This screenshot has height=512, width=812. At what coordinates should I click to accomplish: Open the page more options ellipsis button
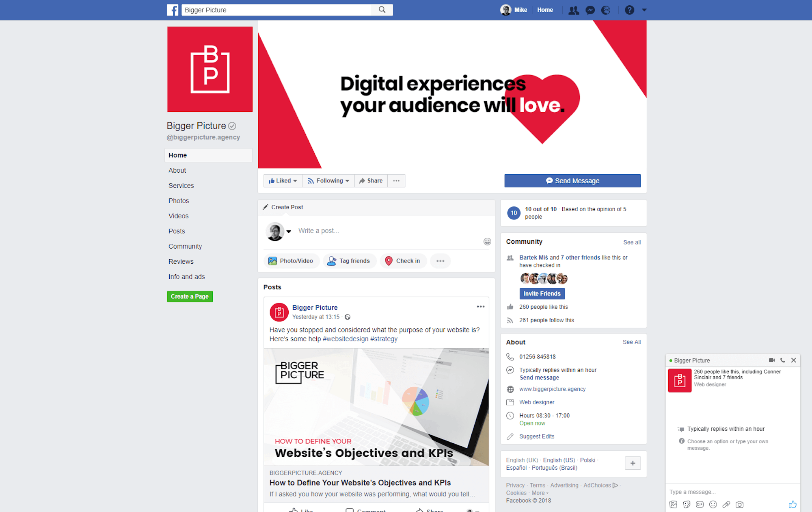coord(396,181)
